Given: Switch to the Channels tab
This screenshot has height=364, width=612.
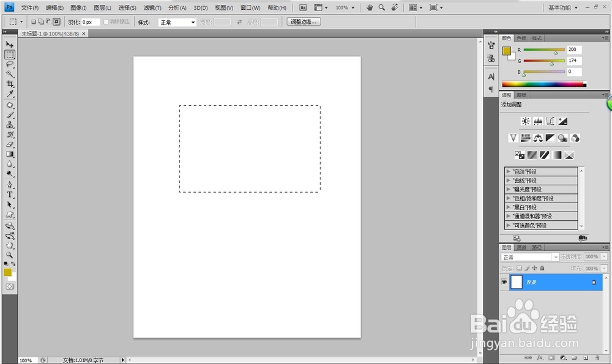Looking at the screenshot, I should click(x=521, y=247).
